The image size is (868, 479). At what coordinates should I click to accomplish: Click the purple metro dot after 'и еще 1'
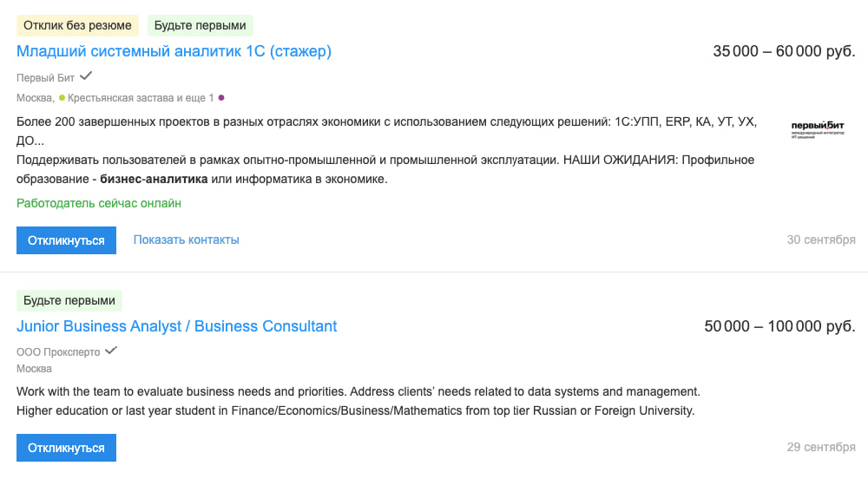(x=221, y=98)
